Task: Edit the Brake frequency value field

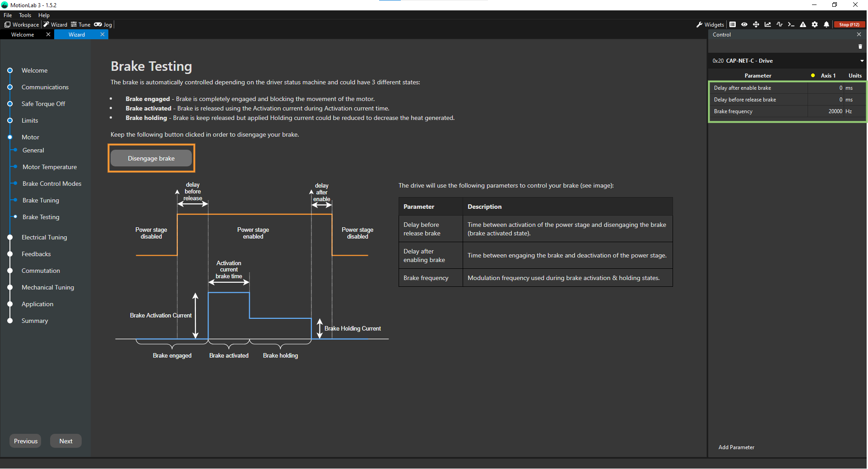Action: [826, 111]
